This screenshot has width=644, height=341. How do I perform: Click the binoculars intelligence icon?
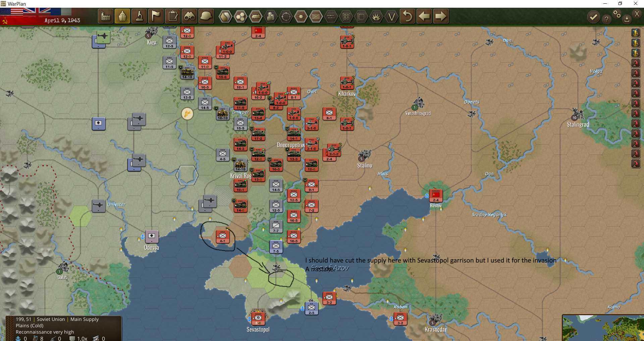point(190,16)
